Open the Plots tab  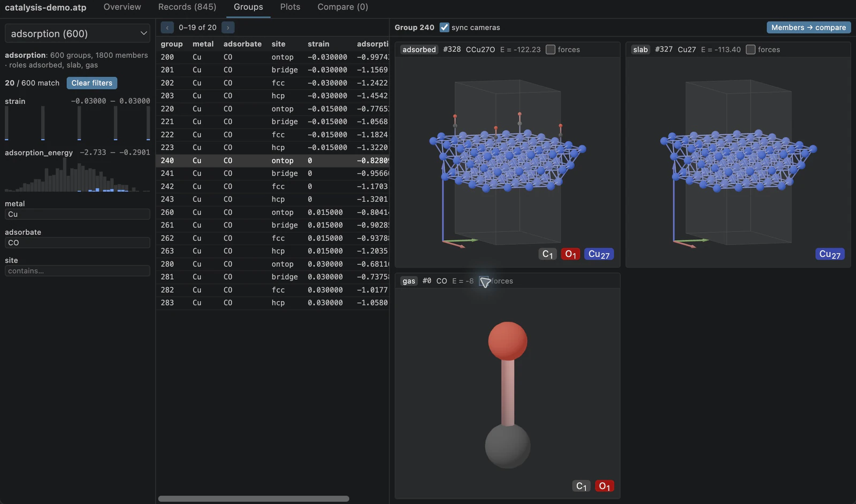point(290,7)
